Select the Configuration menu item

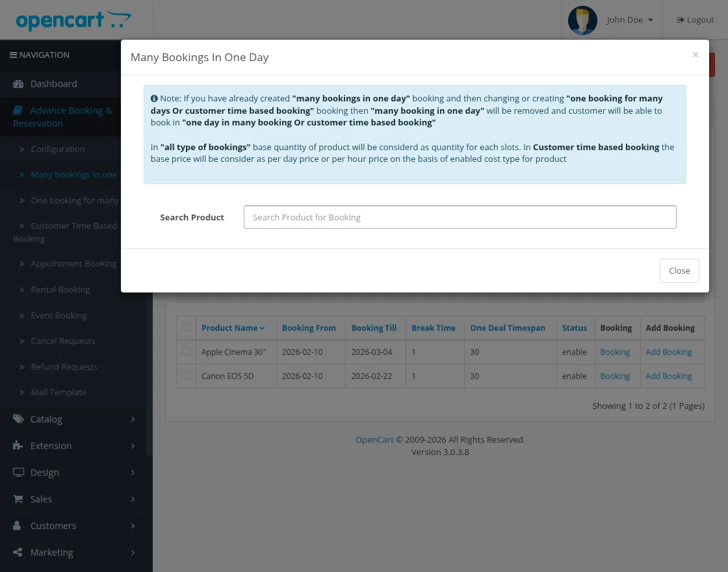[57, 149]
